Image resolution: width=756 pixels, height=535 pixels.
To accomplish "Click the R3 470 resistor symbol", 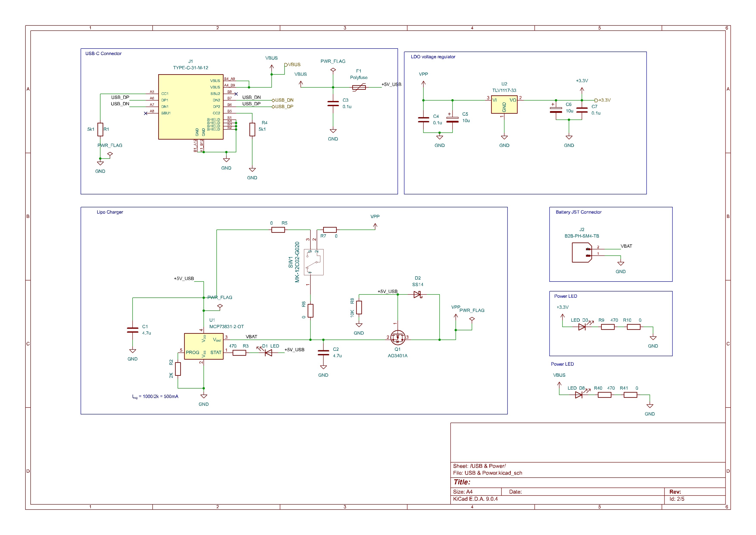I will pos(239,353).
